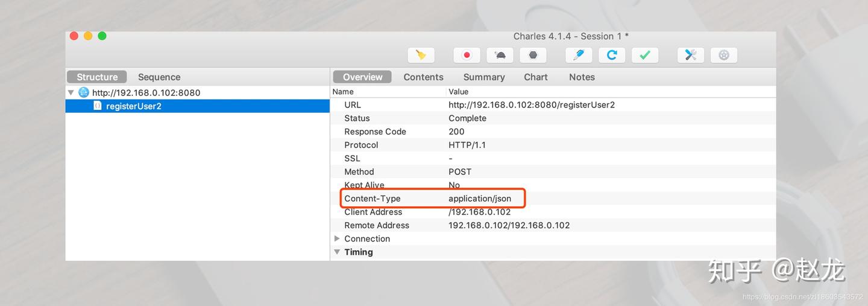Toggle the red record button

[x=467, y=55]
